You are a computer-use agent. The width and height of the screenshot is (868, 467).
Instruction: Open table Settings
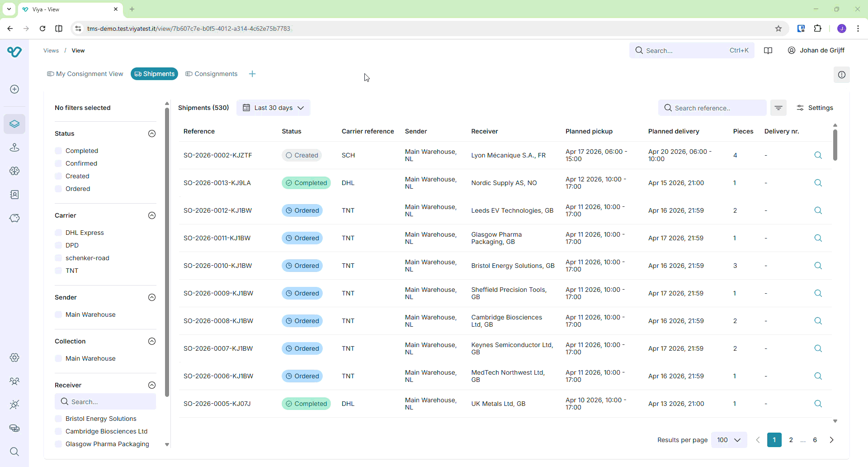(x=815, y=108)
